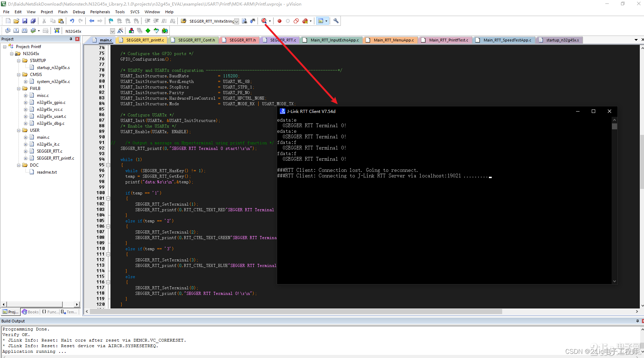Undo the last edit

(x=72, y=21)
